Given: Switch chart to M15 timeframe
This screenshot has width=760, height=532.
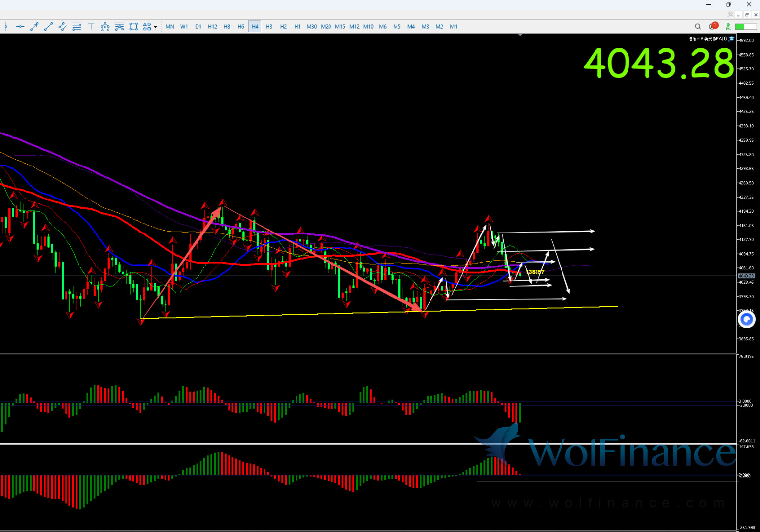Looking at the screenshot, I should point(340,27).
